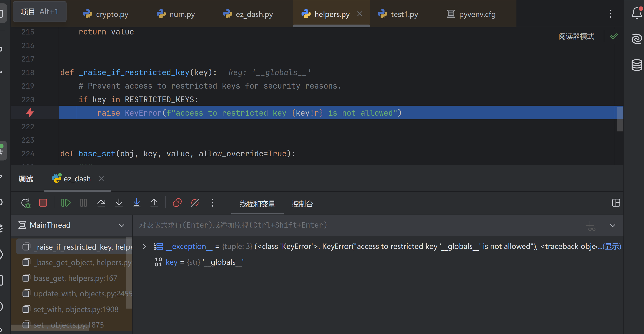Select the base_get helpers.py:167 frame
The image size is (644, 334).
click(x=74, y=278)
